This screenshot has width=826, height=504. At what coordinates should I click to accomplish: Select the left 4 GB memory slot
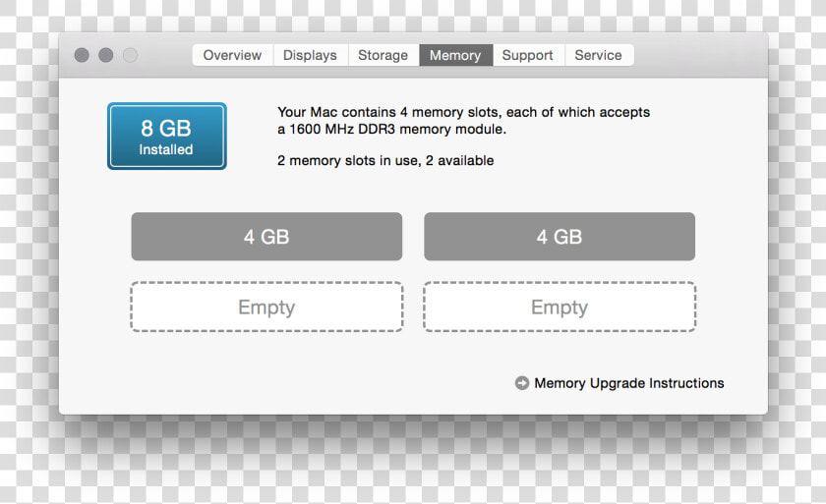pos(266,237)
